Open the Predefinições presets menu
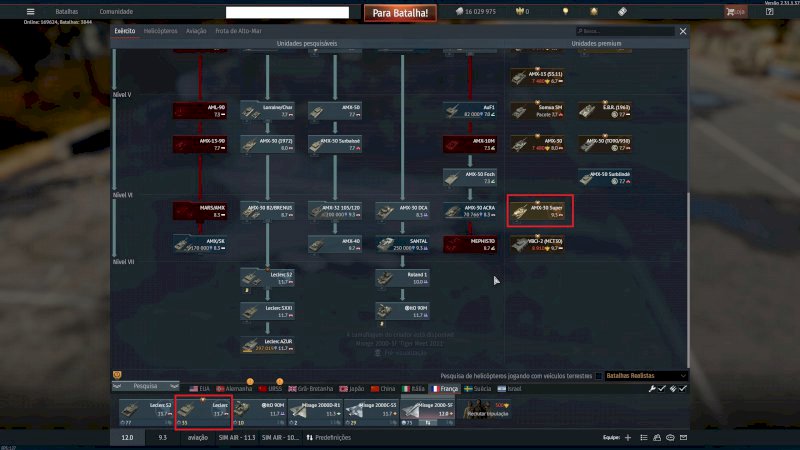This screenshot has height=450, width=800. [x=328, y=438]
